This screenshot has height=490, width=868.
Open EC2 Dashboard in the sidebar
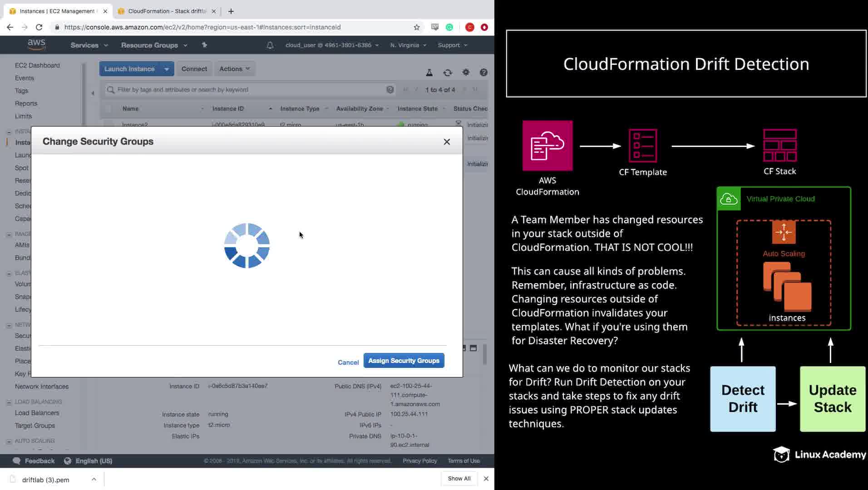click(x=37, y=65)
